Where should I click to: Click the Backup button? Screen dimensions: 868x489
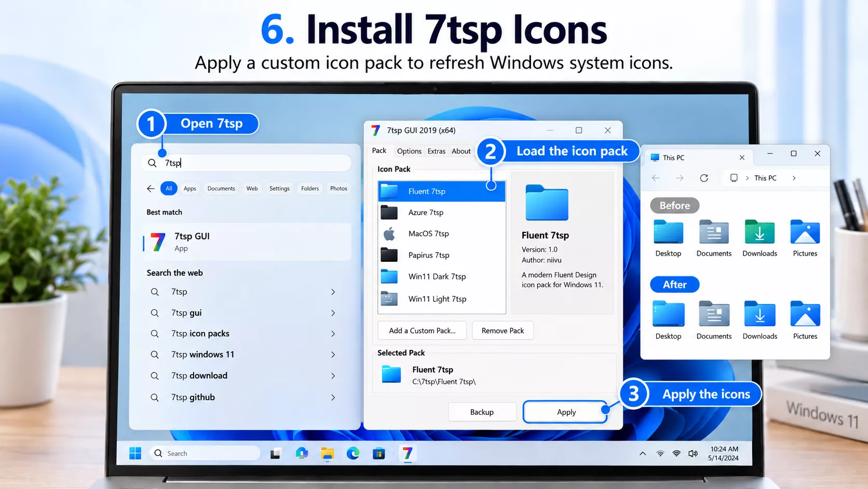coord(482,412)
